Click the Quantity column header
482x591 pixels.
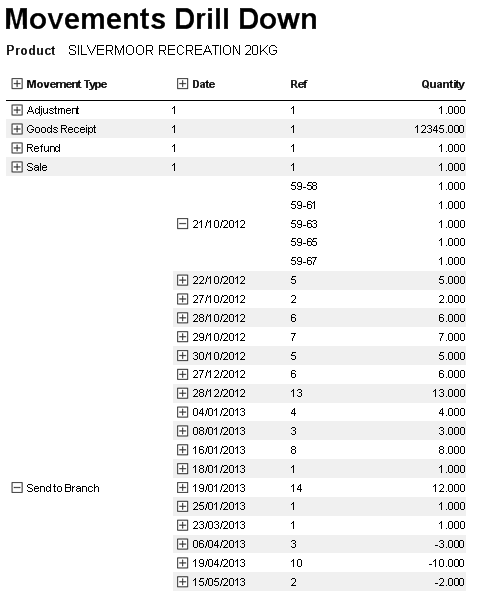(x=443, y=84)
